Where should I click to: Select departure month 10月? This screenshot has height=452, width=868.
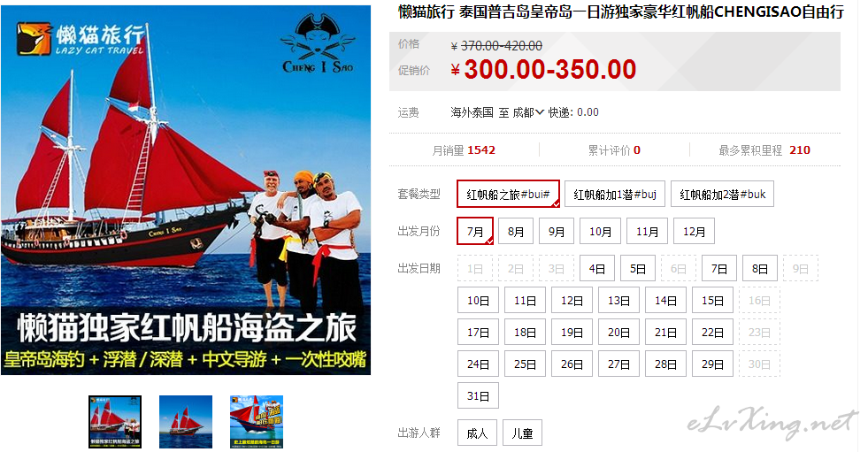tap(600, 231)
